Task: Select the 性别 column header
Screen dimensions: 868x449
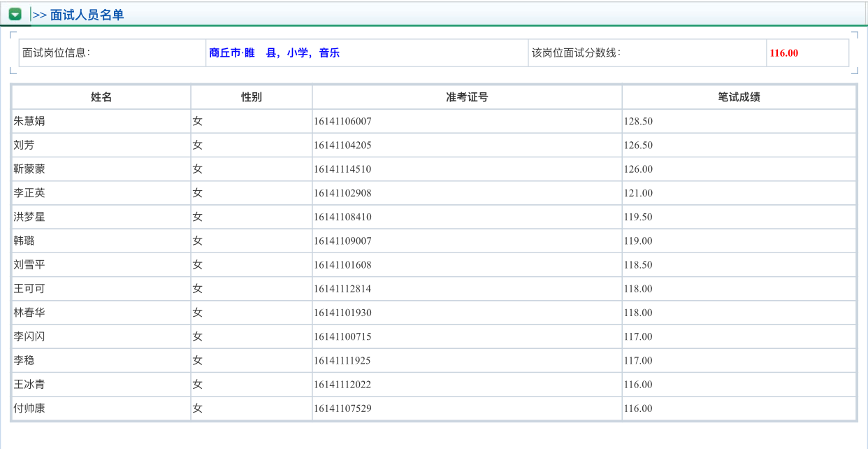Action: [251, 97]
